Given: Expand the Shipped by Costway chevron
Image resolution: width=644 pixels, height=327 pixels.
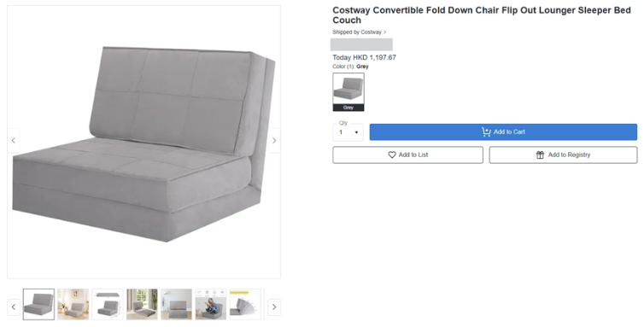Looking at the screenshot, I should (x=385, y=32).
